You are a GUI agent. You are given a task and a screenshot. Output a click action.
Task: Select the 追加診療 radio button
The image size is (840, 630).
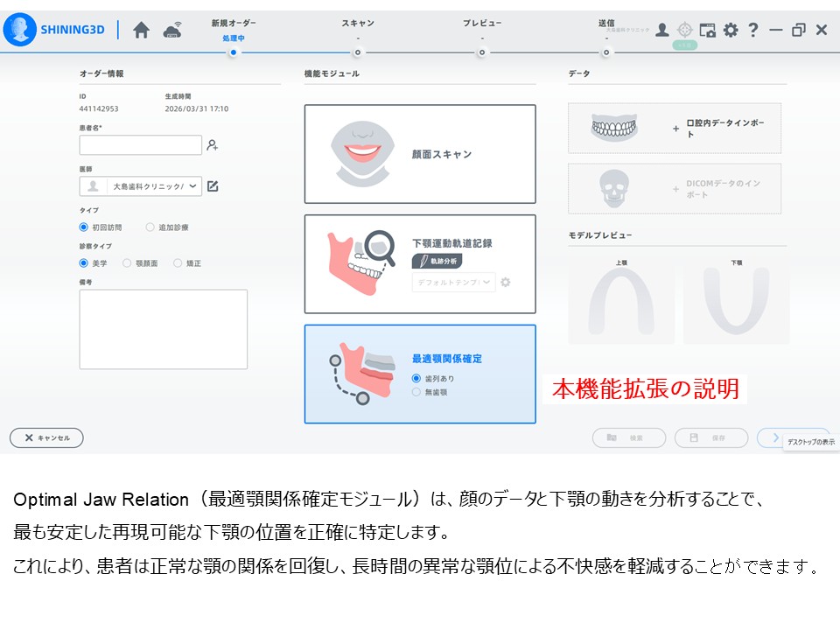[x=150, y=227]
